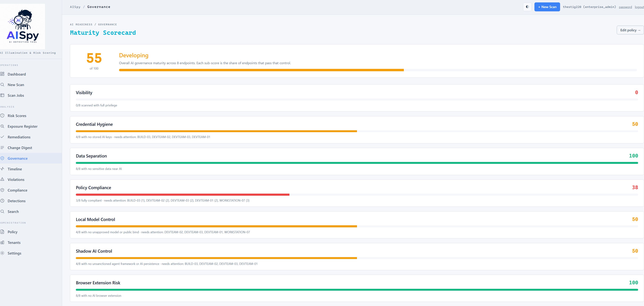Click the Timeline pulse icon
The image size is (644, 306).
[x=2, y=169]
